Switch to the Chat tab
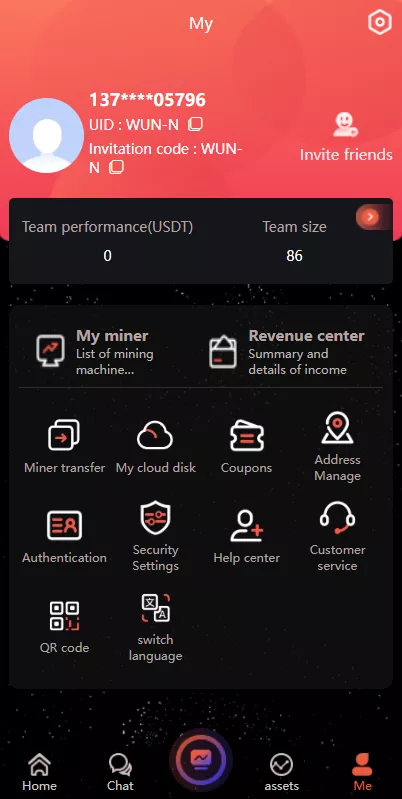Viewport: 402px width, 799px height. click(x=120, y=771)
